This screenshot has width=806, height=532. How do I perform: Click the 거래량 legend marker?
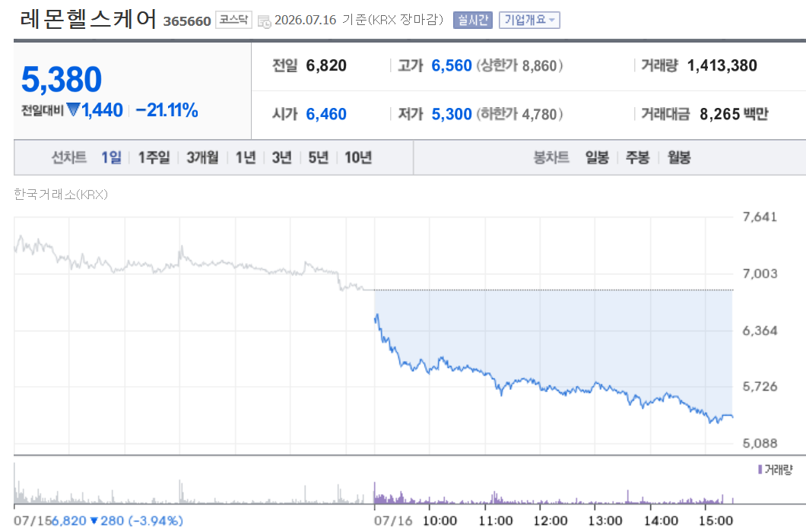tap(760, 469)
